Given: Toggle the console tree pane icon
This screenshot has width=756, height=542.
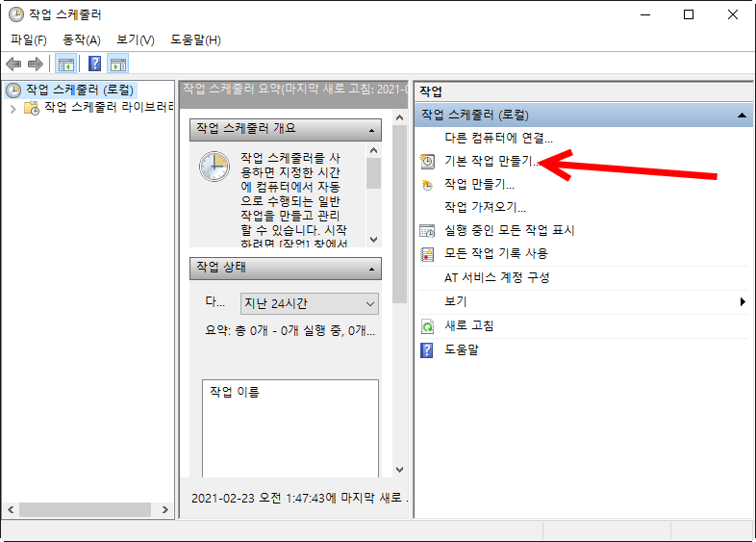Looking at the screenshot, I should [66, 64].
